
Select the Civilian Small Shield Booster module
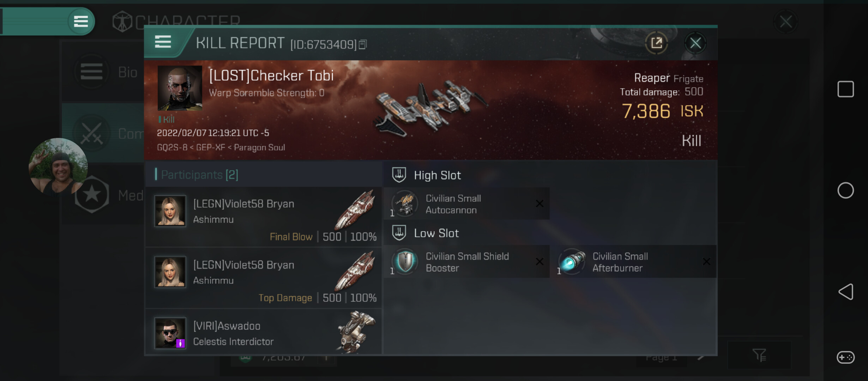point(466,262)
